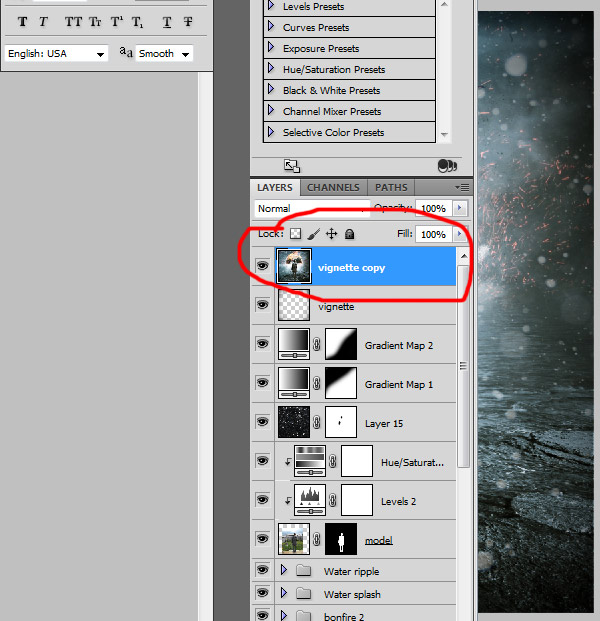Expand Black & White Presets
The image size is (600, 621).
click(271, 89)
